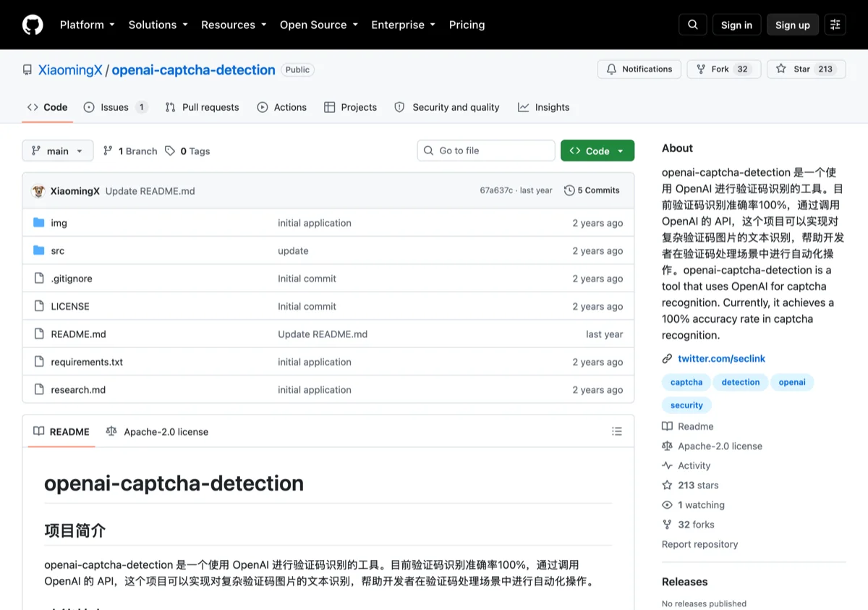Open the 5 Commits history link
868x610 pixels.
pyautogui.click(x=592, y=190)
